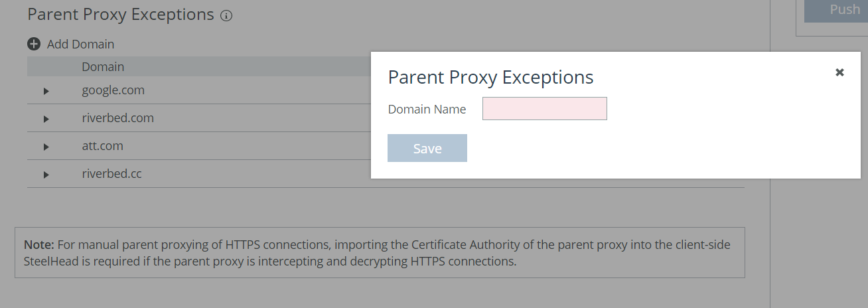Select the google.com domain entry

(x=113, y=90)
